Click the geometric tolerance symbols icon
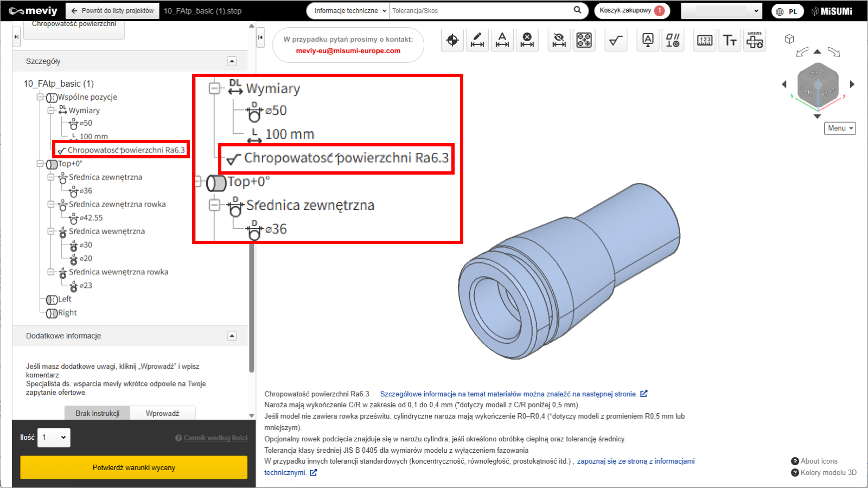 click(673, 40)
